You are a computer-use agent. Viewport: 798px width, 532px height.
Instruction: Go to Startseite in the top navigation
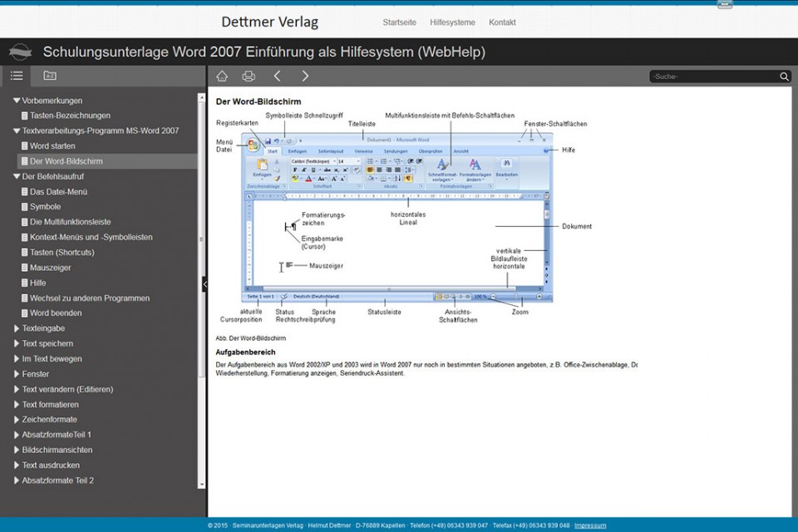coord(400,22)
